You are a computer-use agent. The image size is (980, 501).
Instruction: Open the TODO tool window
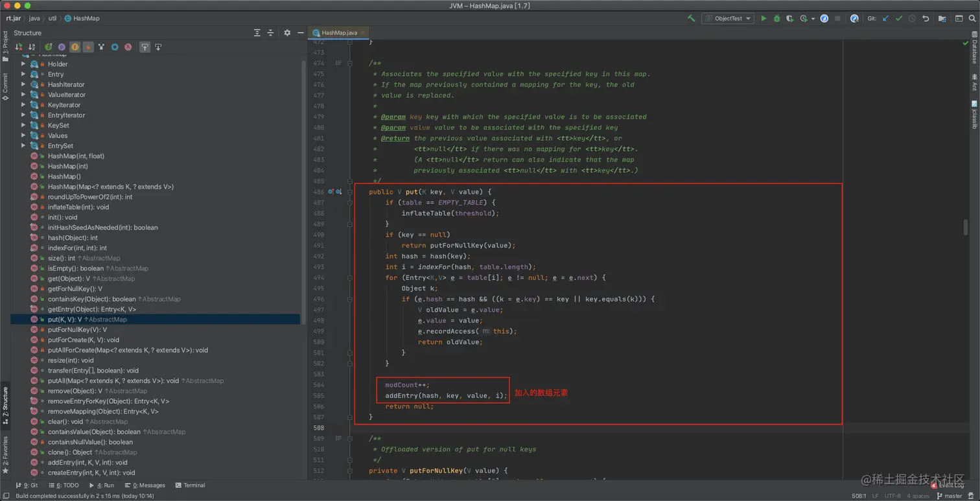(63, 485)
